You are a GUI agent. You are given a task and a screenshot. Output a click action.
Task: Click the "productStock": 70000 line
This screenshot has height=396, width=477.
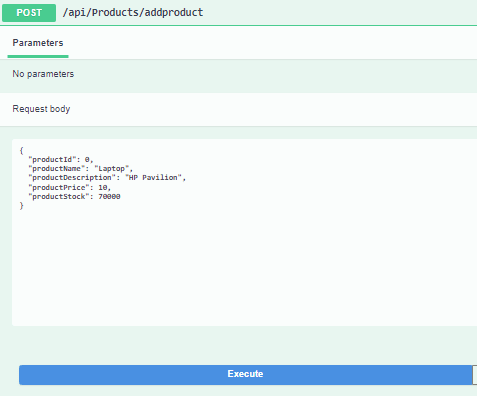pos(74,197)
